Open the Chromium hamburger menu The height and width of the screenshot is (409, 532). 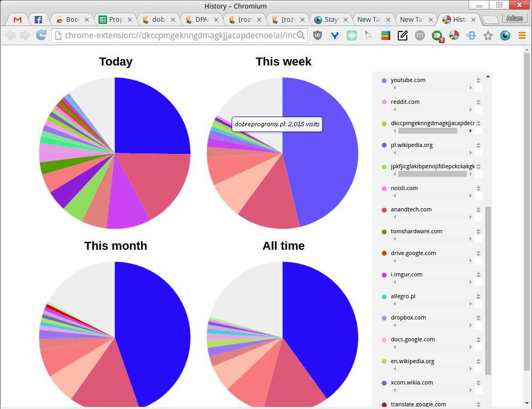click(x=522, y=35)
